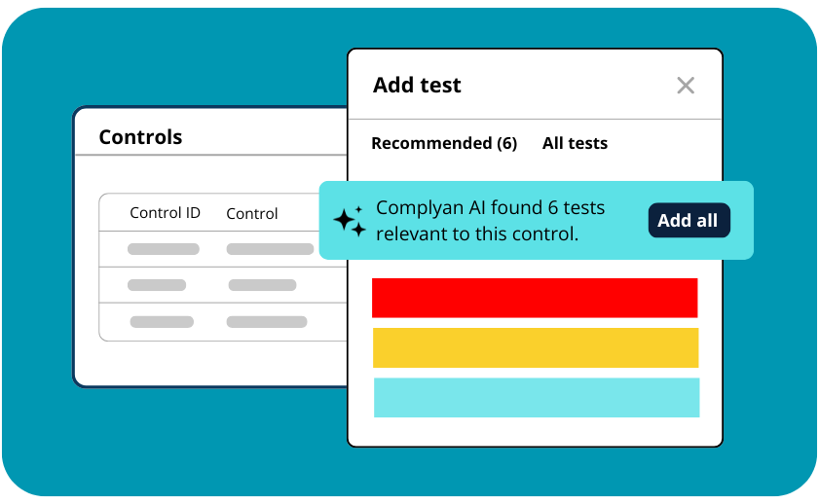This screenshot has height=504, width=819.
Task: Select second row's Control ID placeholder
Action: tap(157, 285)
